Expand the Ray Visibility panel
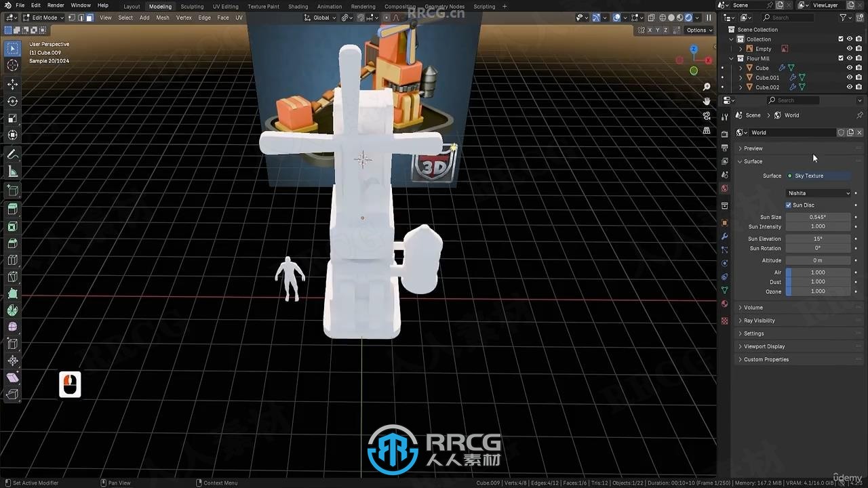Image resolution: width=868 pixels, height=488 pixels. 759,321
